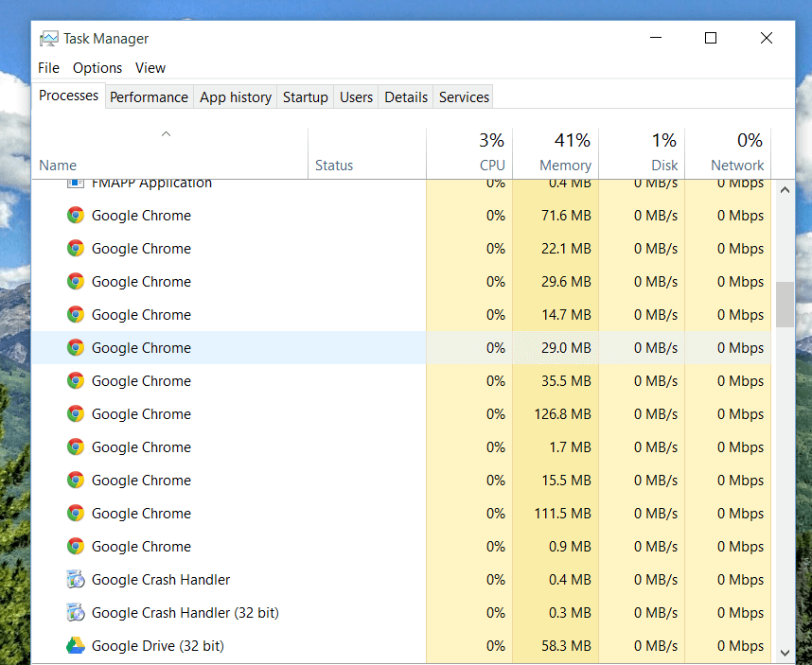Click the "1.7 MB" memory value

570,447
